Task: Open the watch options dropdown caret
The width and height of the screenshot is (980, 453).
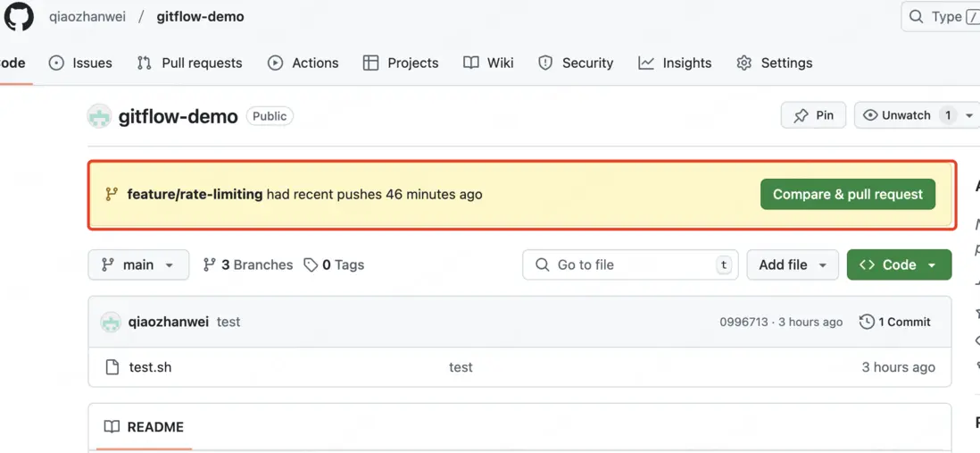Action: point(969,115)
